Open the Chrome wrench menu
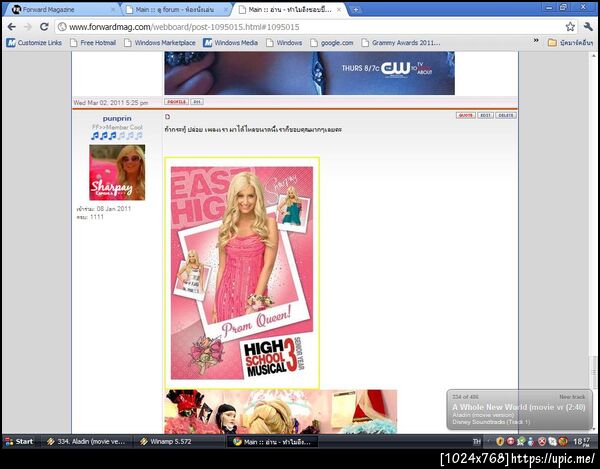Image resolution: width=600 pixels, height=469 pixels. (x=588, y=27)
